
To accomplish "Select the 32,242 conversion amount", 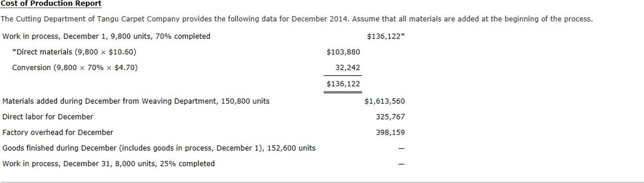I will pyautogui.click(x=347, y=68).
